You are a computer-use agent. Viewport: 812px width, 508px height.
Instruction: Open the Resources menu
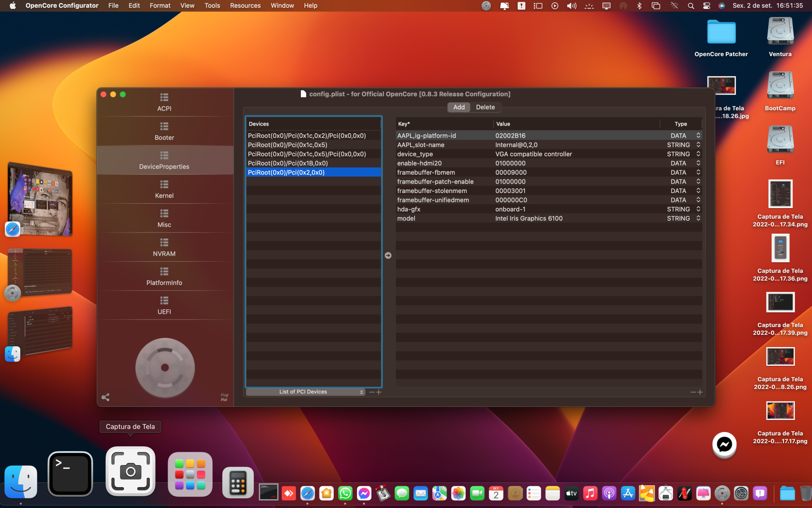tap(245, 6)
